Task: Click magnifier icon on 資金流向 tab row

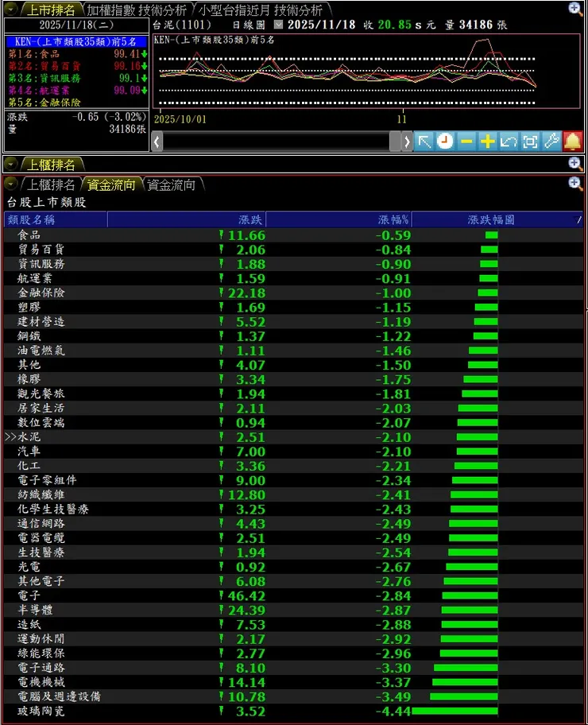Action: point(575,184)
